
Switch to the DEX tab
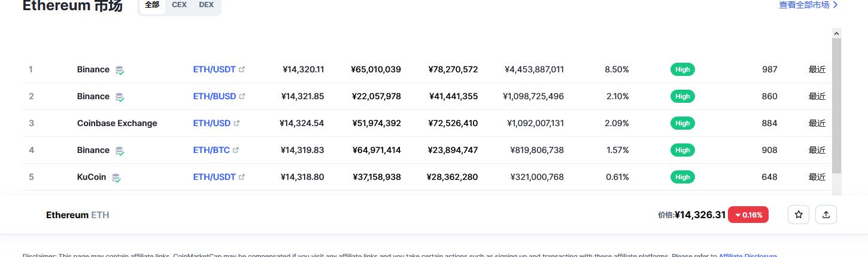(206, 5)
